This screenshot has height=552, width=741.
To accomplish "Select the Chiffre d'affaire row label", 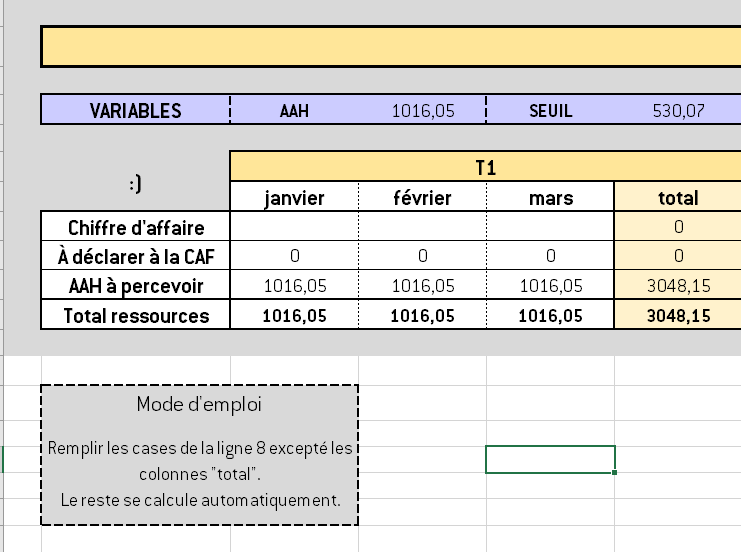I will [136, 226].
